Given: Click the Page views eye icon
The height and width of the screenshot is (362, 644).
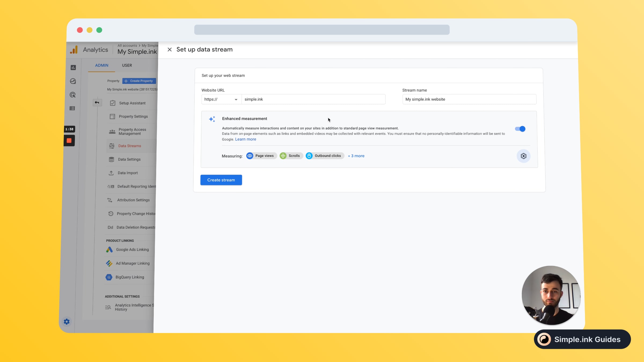Looking at the screenshot, I should tap(250, 156).
